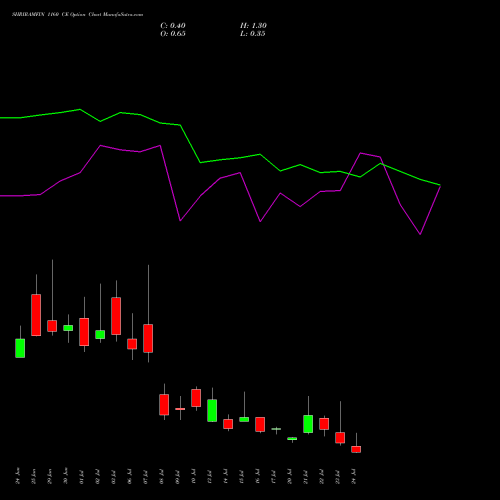Click the red candle above 08 Jul
The image size is (500, 500).
tap(164, 405)
